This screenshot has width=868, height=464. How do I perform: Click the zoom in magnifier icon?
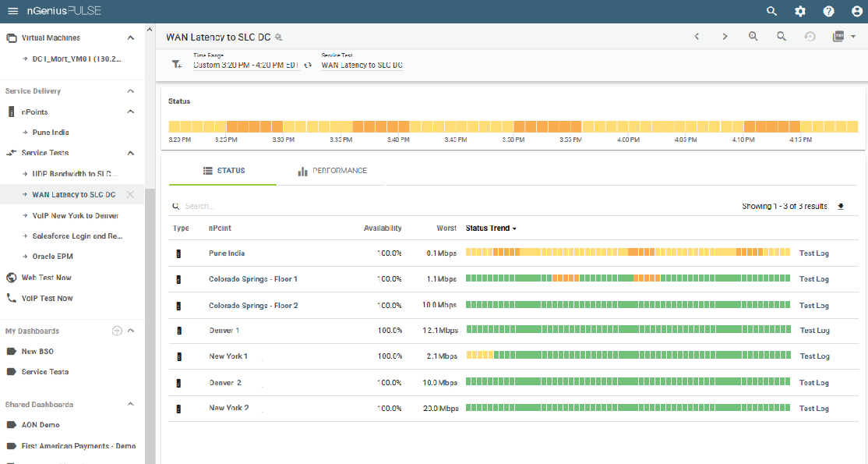point(753,37)
